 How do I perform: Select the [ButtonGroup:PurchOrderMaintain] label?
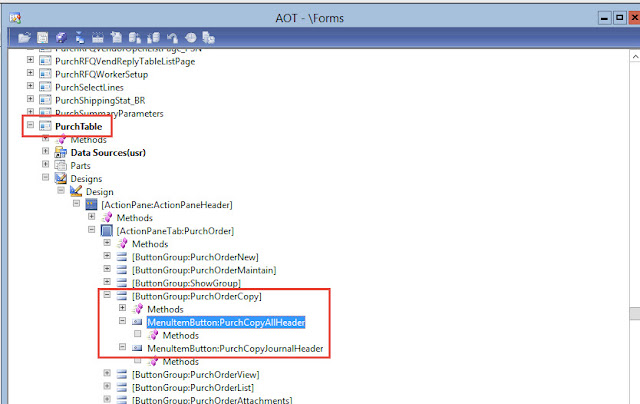pos(204,270)
